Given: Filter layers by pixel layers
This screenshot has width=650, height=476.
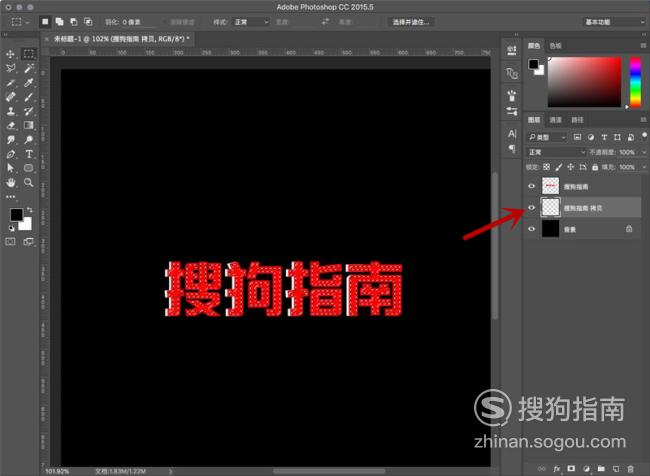Looking at the screenshot, I should (x=577, y=137).
